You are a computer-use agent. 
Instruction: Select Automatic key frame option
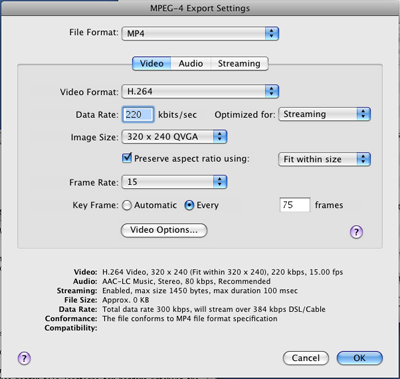tap(127, 205)
